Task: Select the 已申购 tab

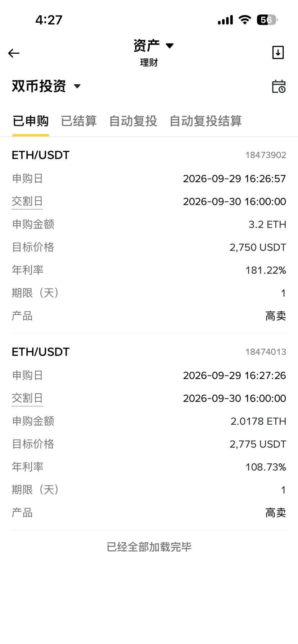Action: [31, 121]
